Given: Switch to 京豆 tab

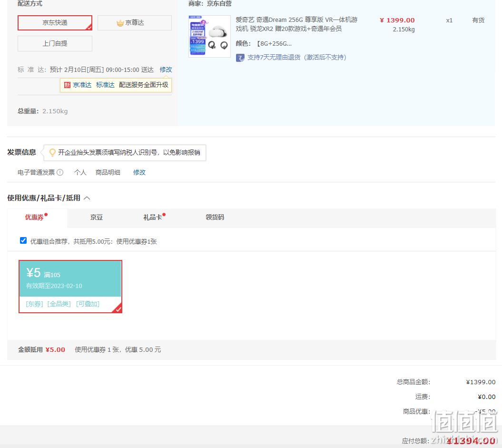Looking at the screenshot, I should [97, 218].
